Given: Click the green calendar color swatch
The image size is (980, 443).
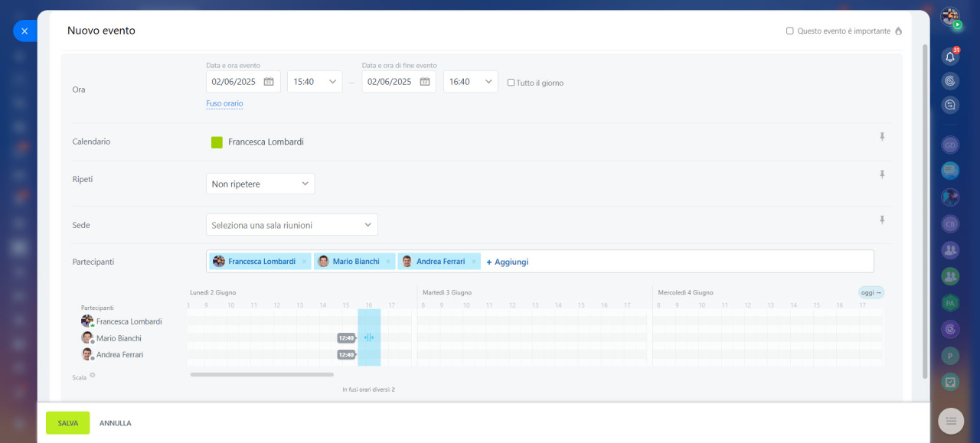Looking at the screenshot, I should (217, 142).
